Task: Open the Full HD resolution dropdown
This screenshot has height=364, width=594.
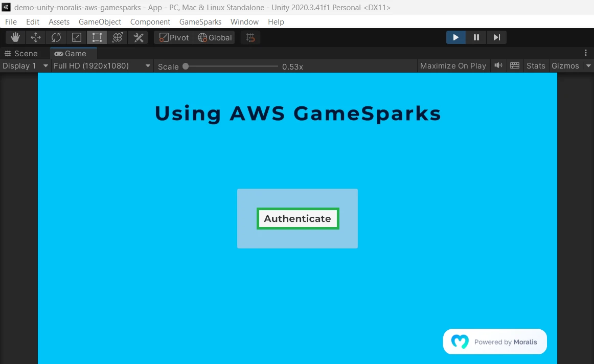Action: pos(102,66)
